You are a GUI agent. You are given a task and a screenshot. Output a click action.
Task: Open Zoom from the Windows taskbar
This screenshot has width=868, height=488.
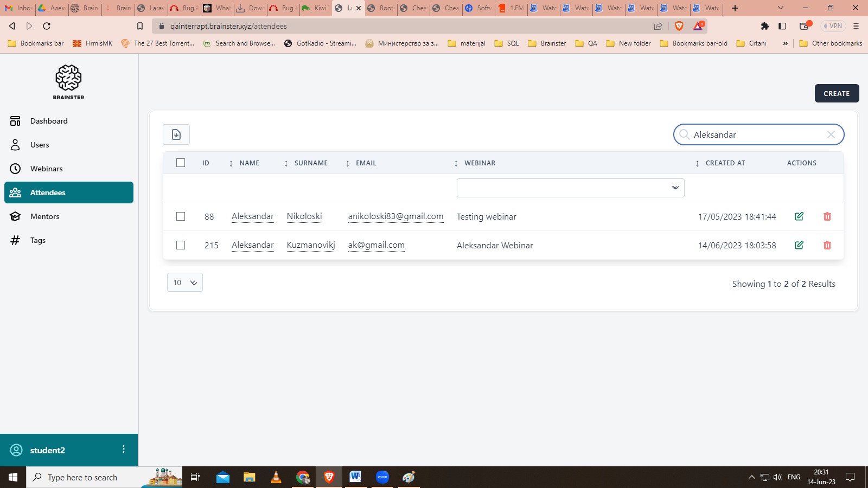[382, 477]
